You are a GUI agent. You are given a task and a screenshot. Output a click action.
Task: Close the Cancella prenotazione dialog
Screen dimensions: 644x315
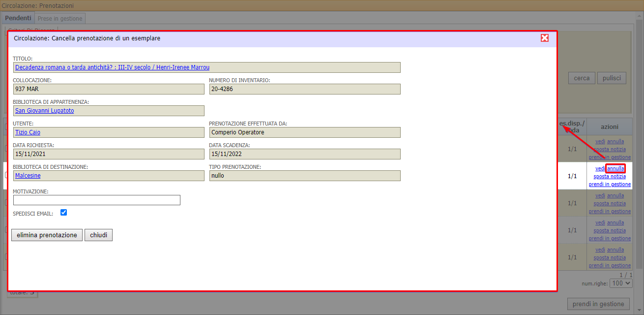(544, 37)
